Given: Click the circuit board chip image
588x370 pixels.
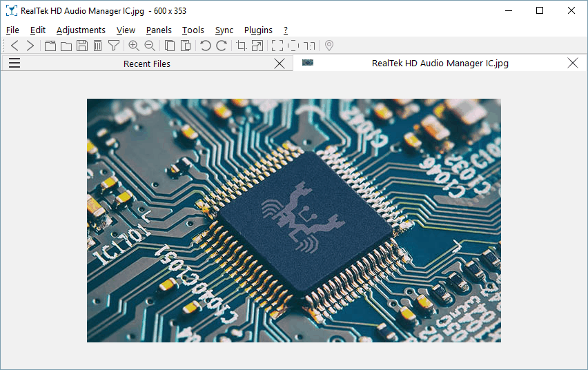Looking at the screenshot, I should point(294,220).
